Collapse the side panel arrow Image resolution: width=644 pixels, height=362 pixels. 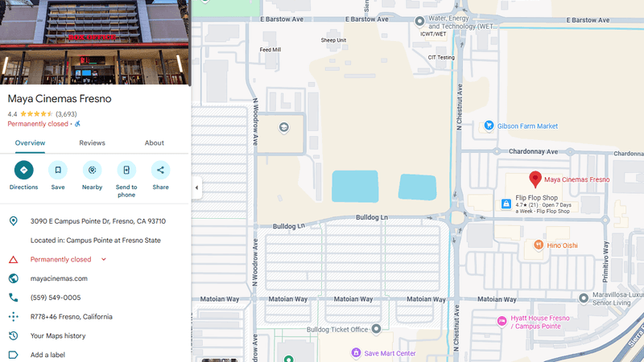(x=196, y=187)
